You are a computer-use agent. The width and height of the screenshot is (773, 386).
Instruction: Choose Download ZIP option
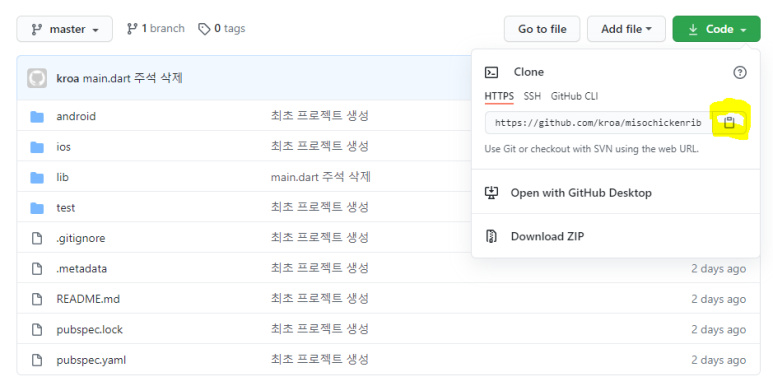point(616,236)
